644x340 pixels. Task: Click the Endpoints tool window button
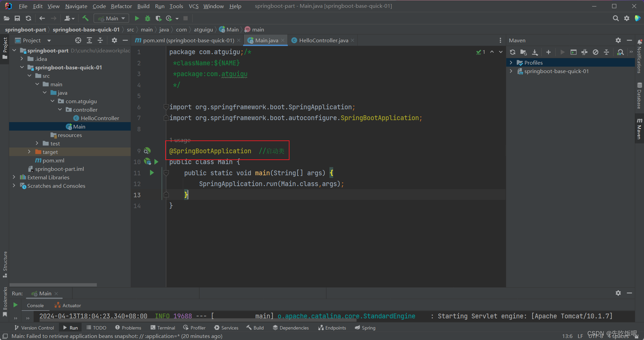tap(332, 327)
